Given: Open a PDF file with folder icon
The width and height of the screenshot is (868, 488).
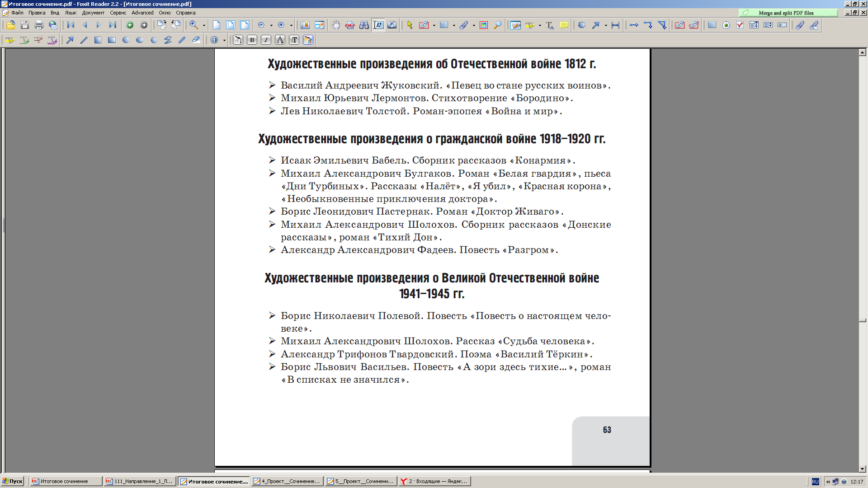Looking at the screenshot, I should [x=11, y=25].
